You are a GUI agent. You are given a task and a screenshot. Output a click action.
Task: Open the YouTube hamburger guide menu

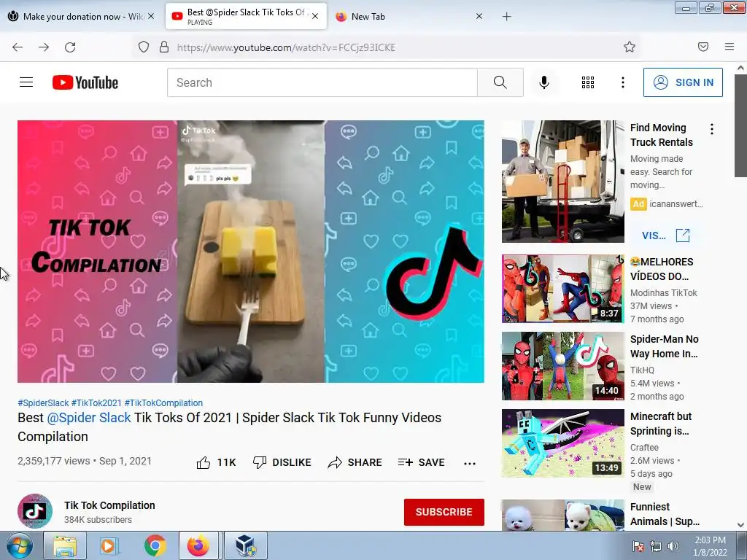[26, 82]
